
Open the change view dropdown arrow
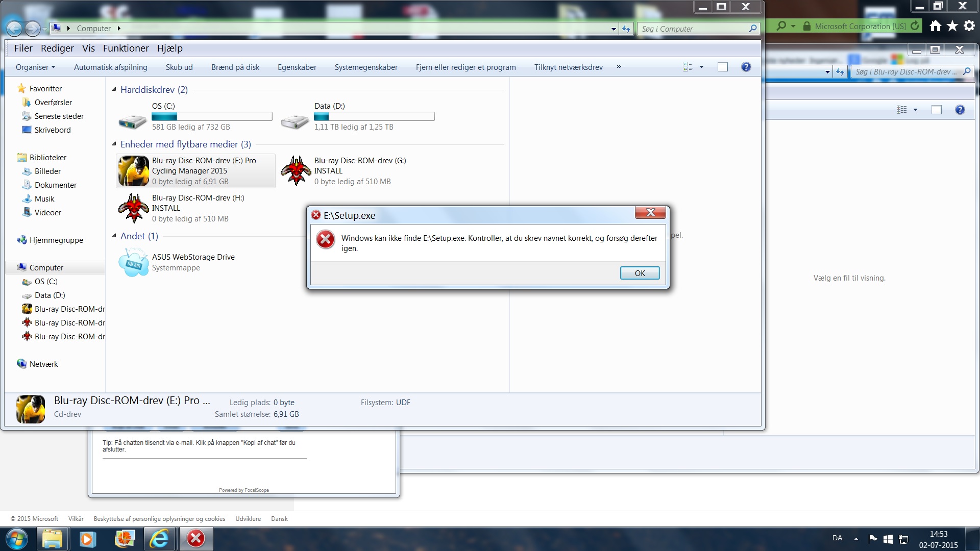tap(701, 67)
